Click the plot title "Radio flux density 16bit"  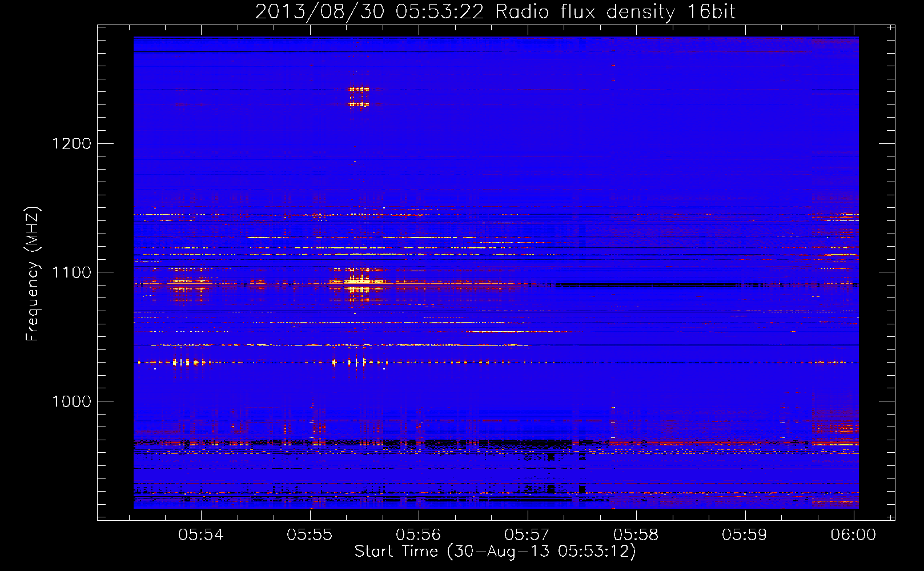pos(616,11)
